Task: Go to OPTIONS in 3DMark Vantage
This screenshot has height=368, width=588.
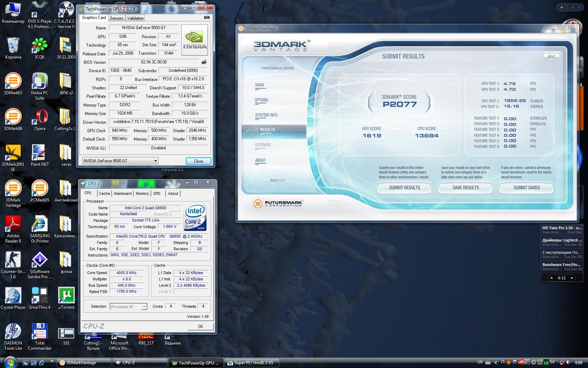Action: coord(261,100)
